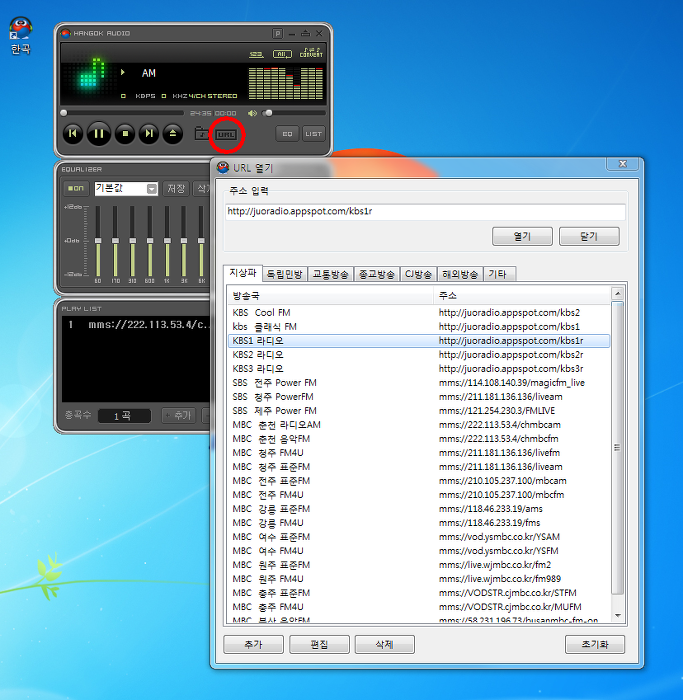
Task: Toggle the repeat All mode icon
Action: (282, 54)
